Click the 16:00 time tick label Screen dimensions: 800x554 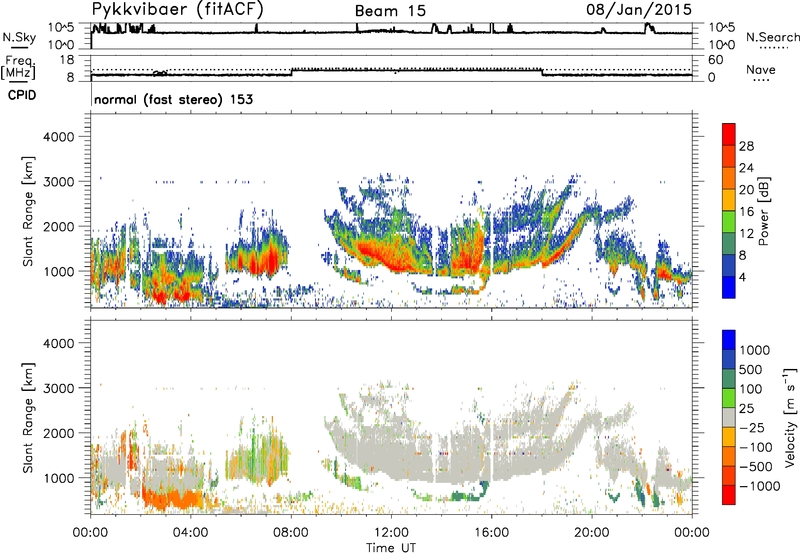coord(491,533)
